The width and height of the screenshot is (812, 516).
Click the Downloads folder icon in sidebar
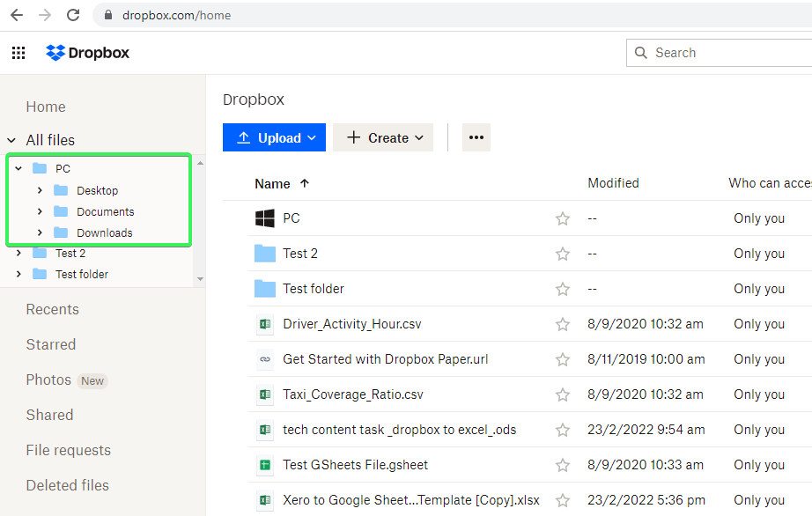pyautogui.click(x=61, y=232)
